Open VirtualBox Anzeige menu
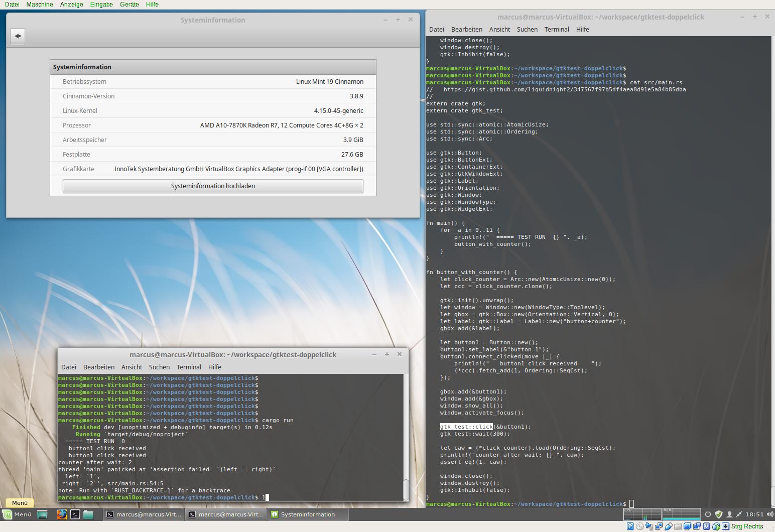 coord(72,4)
